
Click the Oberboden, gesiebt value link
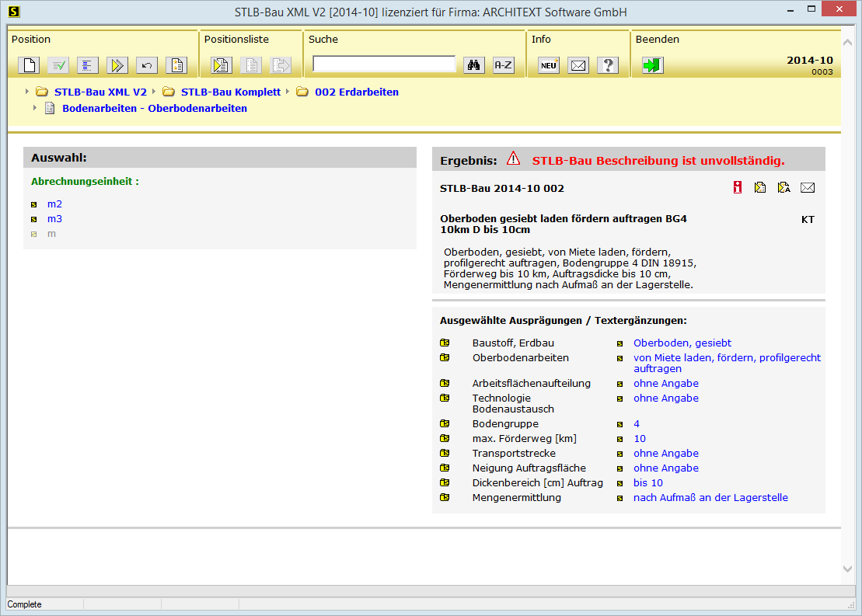point(682,343)
